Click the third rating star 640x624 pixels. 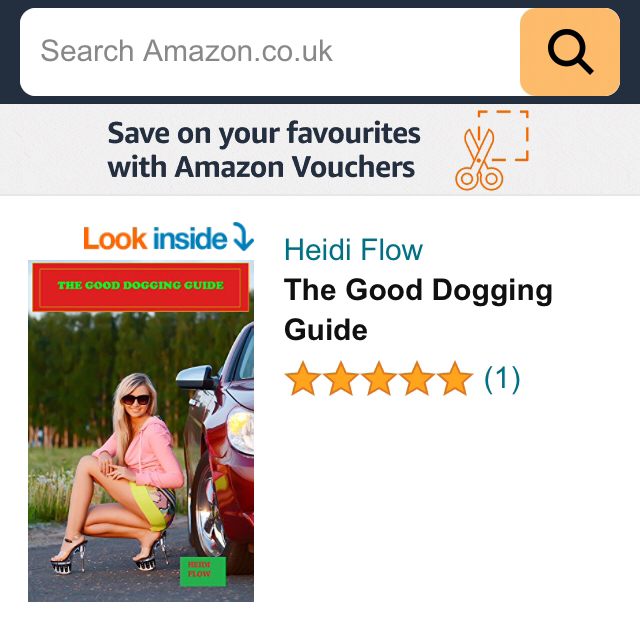tap(379, 379)
